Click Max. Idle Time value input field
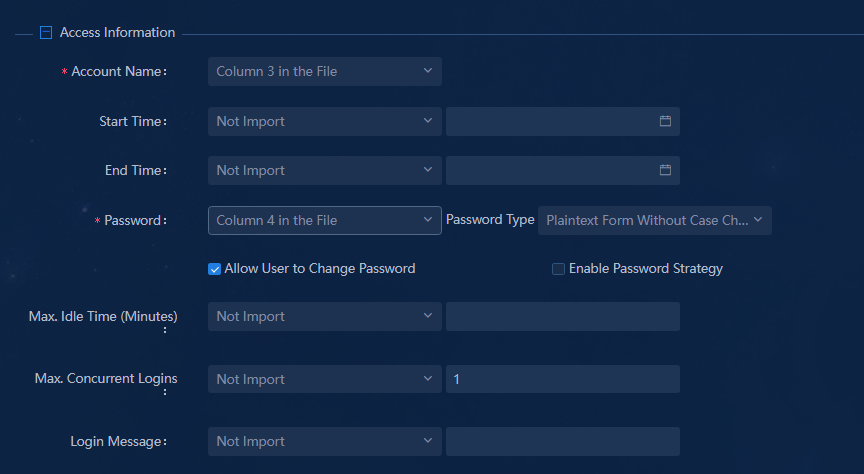 pyautogui.click(x=563, y=316)
